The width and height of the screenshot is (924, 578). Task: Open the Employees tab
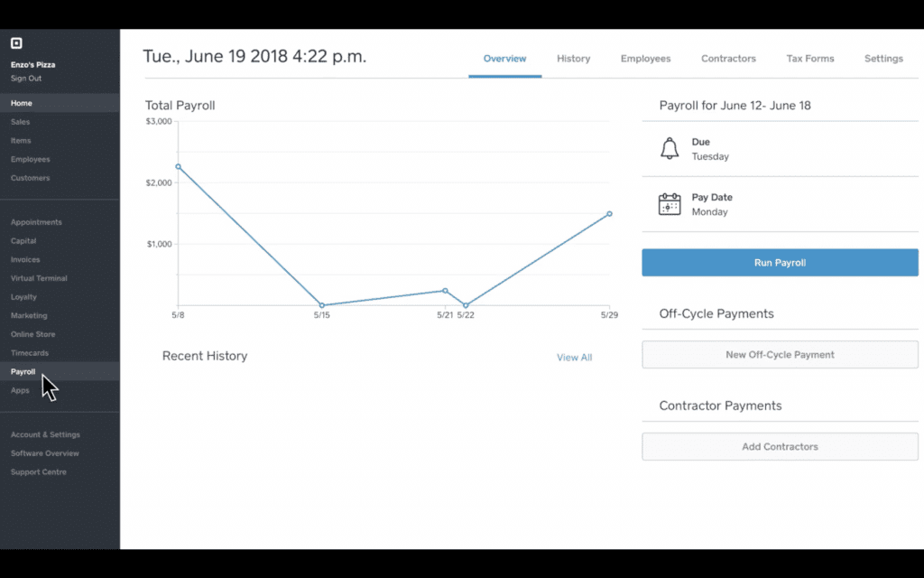point(645,58)
